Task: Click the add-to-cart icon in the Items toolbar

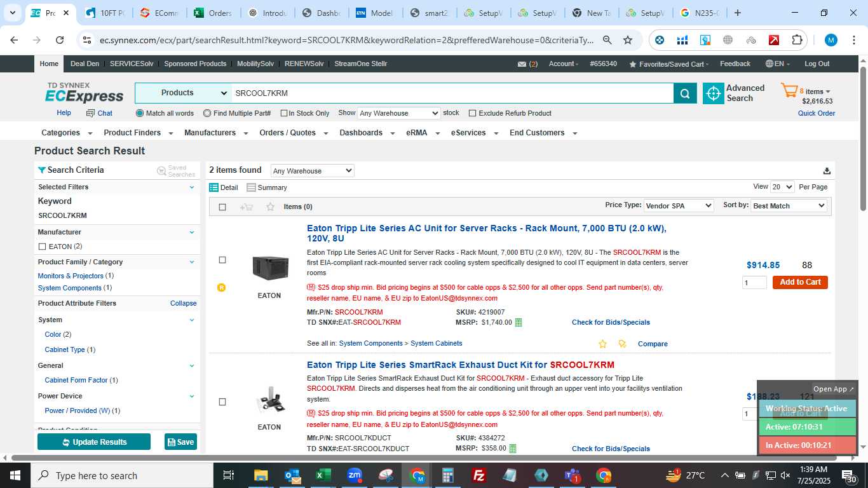Action: (x=247, y=207)
